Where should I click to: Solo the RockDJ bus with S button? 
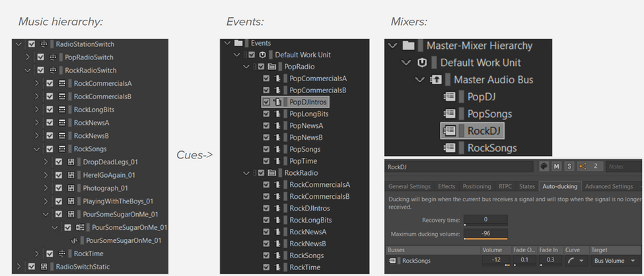[569, 166]
